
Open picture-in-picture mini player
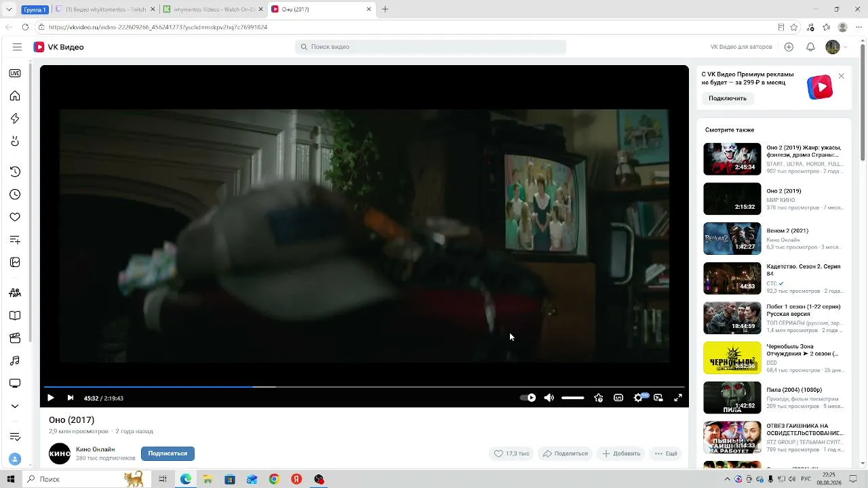(x=658, y=398)
